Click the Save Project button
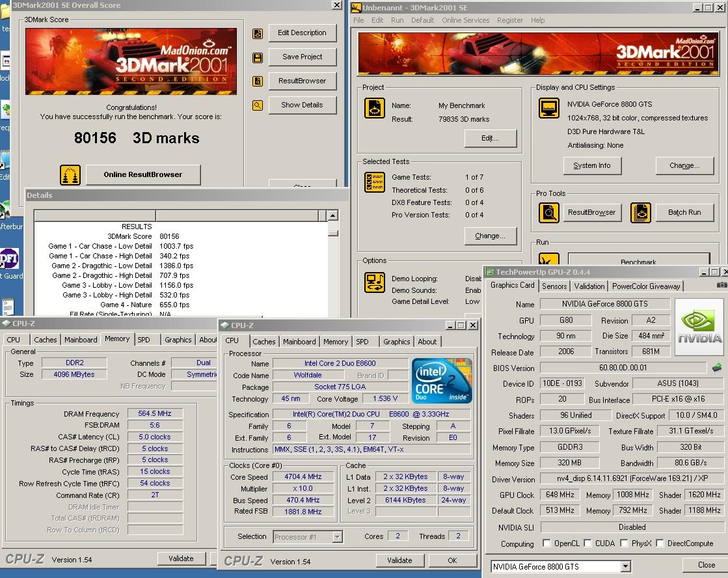This screenshot has width=728, height=578. tap(303, 57)
